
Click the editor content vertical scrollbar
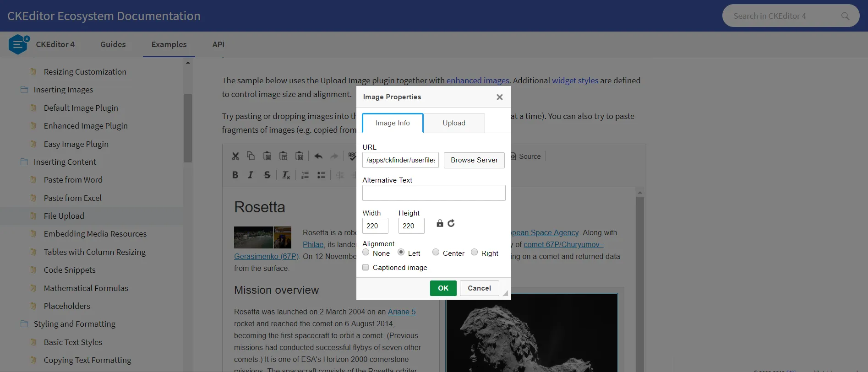[640, 284]
